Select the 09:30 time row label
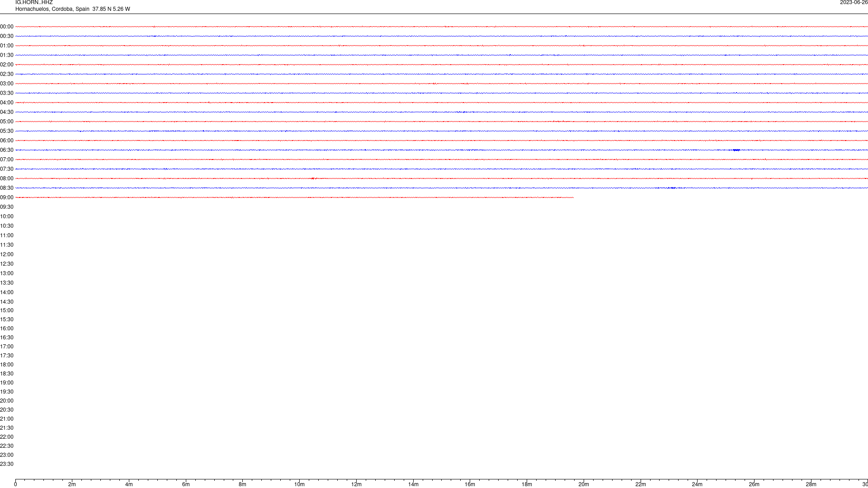This screenshot has width=868, height=488. click(x=7, y=207)
